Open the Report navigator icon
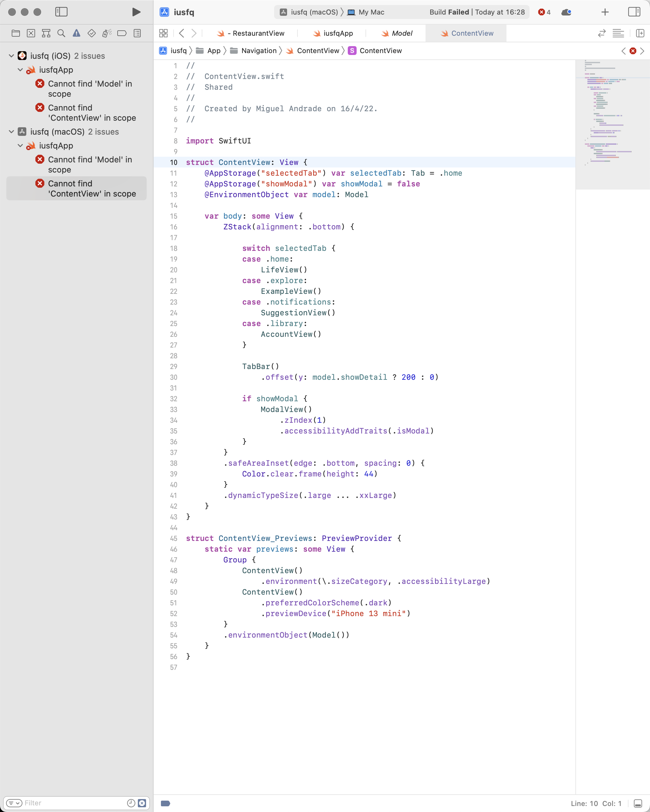Viewport: 650px width, 812px height. click(137, 33)
